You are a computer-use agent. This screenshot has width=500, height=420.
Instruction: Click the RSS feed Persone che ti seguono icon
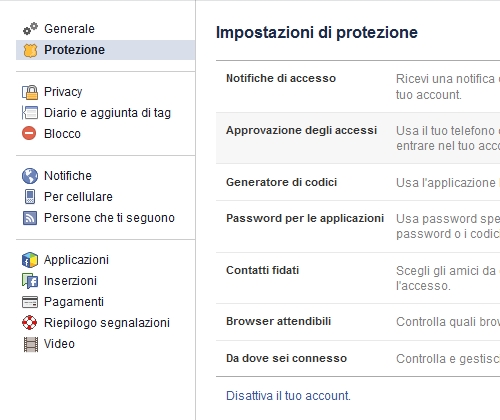tap(30, 218)
